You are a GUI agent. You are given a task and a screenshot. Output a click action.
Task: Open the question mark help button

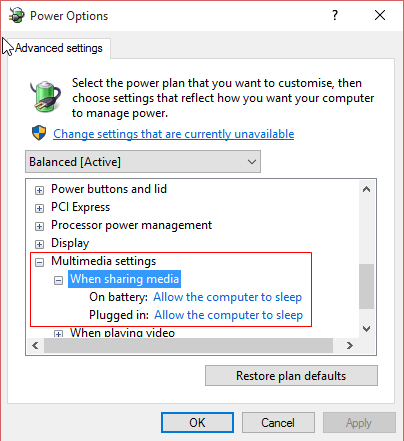[335, 15]
